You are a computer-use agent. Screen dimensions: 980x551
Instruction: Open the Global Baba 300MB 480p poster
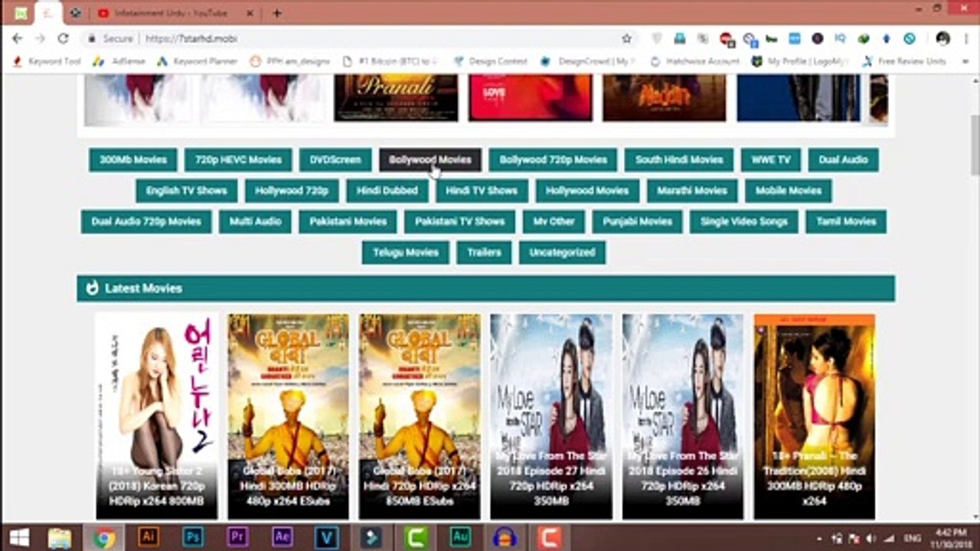point(288,416)
